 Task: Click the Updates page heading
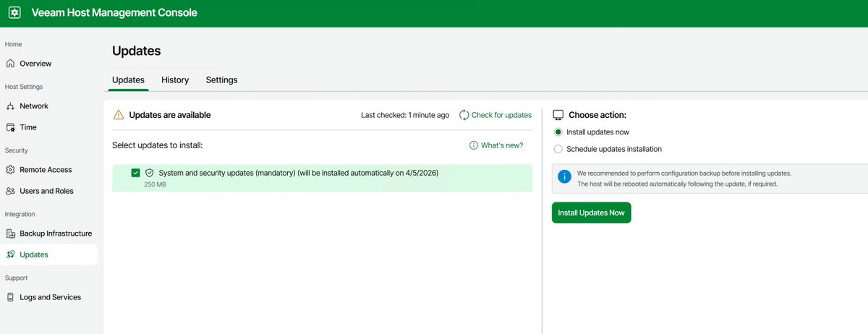pyautogui.click(x=136, y=51)
